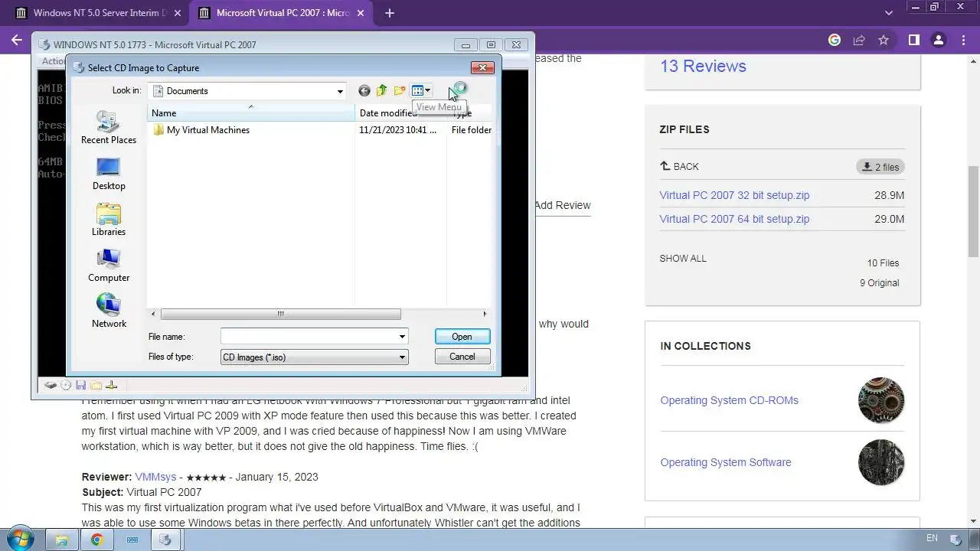Click SHOW ALL download options

point(683,259)
